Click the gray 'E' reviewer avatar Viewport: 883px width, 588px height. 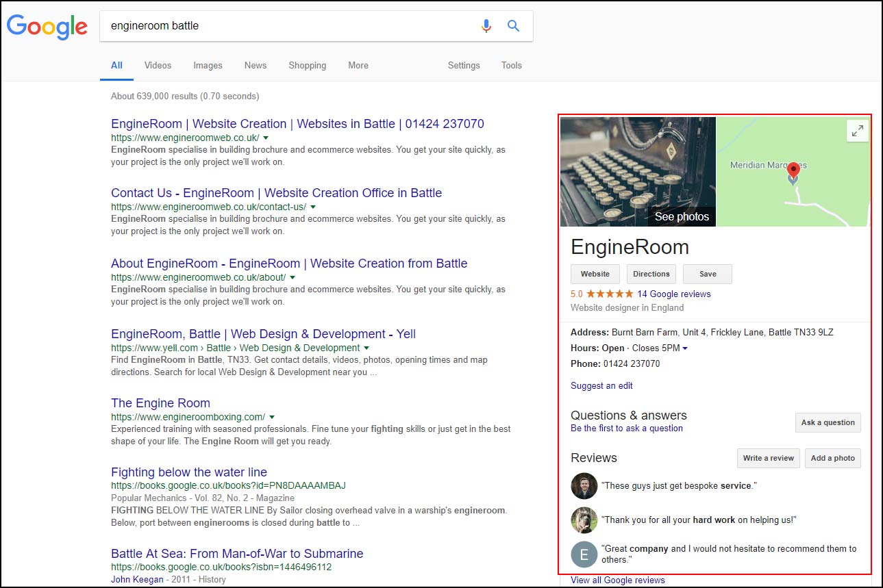click(x=584, y=554)
